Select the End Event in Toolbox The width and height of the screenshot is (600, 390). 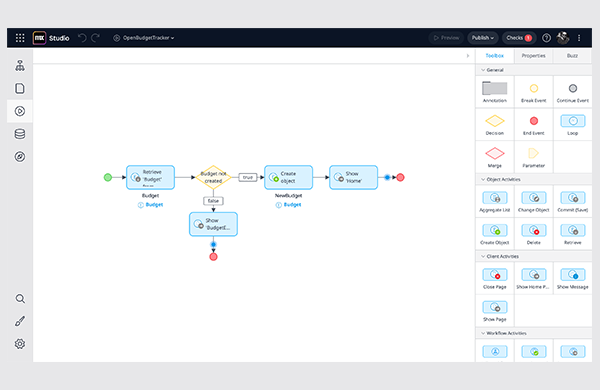click(533, 125)
